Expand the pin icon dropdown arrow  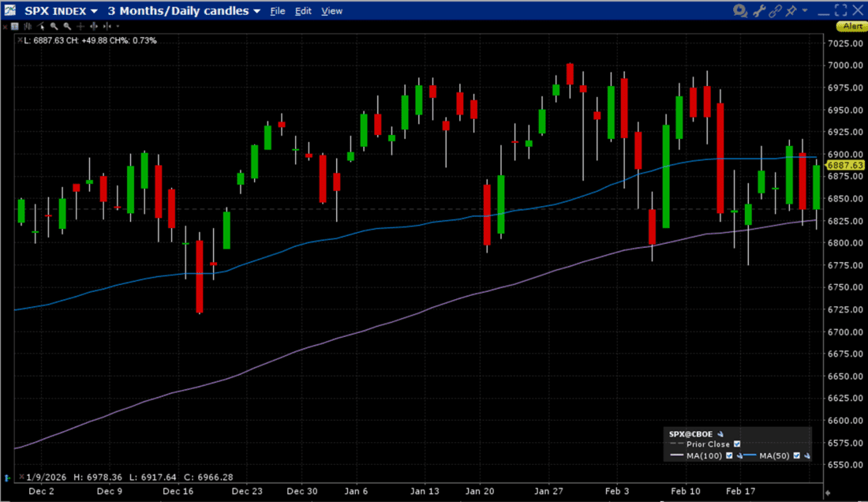[804, 10]
